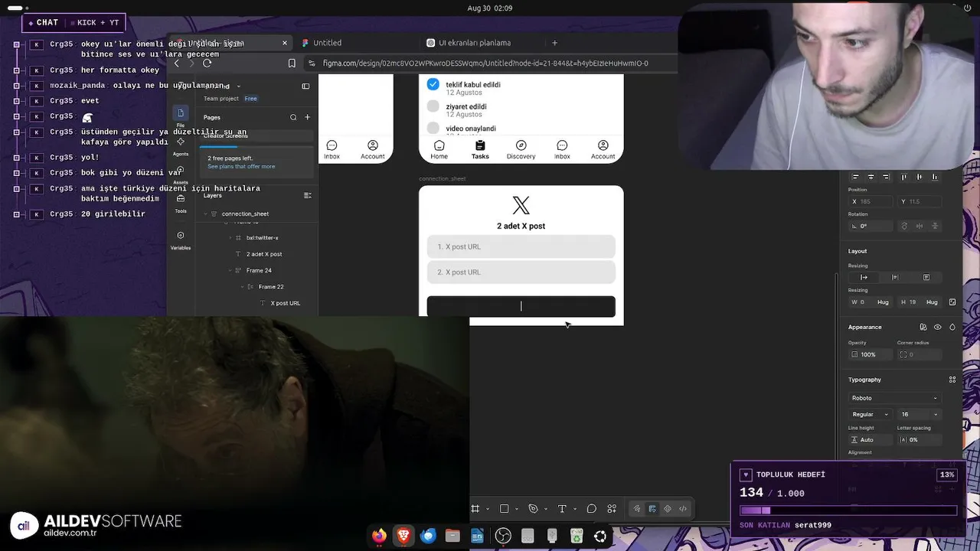This screenshot has width=980, height=551.
Task: Open a new browser tab
Action: coord(555,43)
